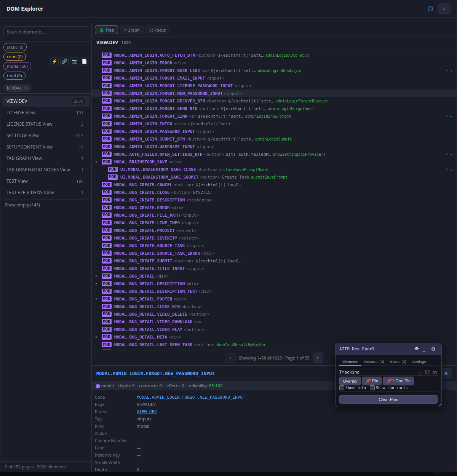
Task: Minimize the AITM Dev Panel
Action: [424, 349]
